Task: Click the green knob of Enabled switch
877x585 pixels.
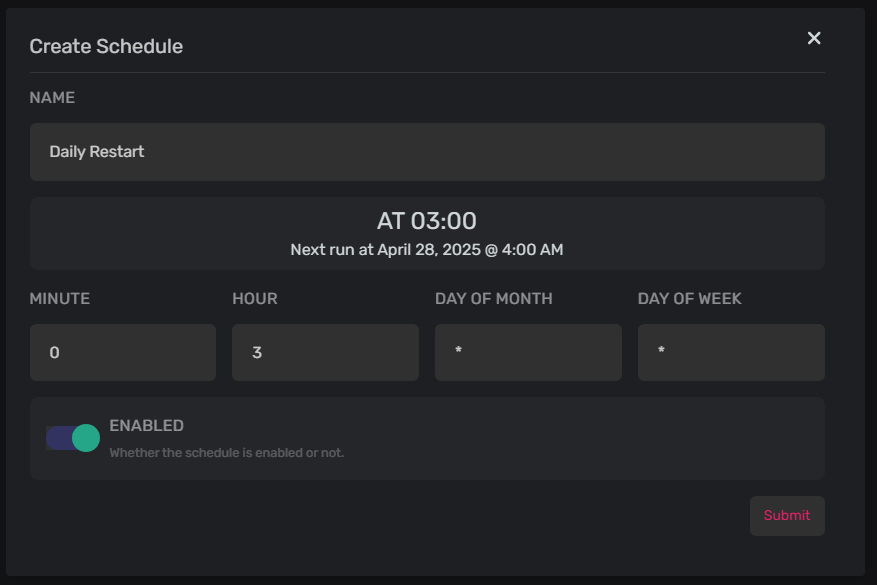Action: (x=86, y=438)
